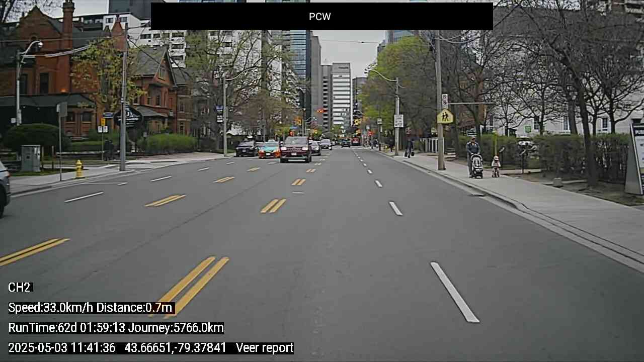This screenshot has height=362, width=644.
Task: Click the yellow fire hydrant
Action: pos(79,169)
